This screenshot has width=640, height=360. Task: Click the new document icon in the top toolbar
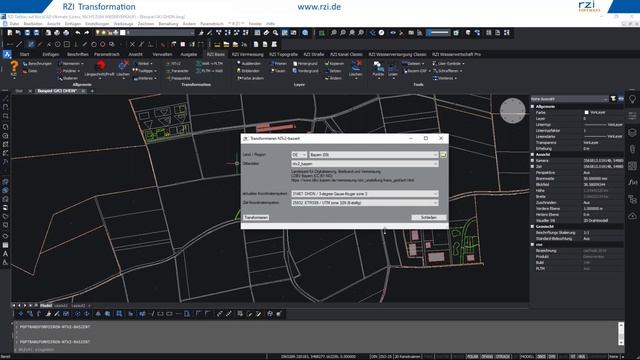point(9,33)
